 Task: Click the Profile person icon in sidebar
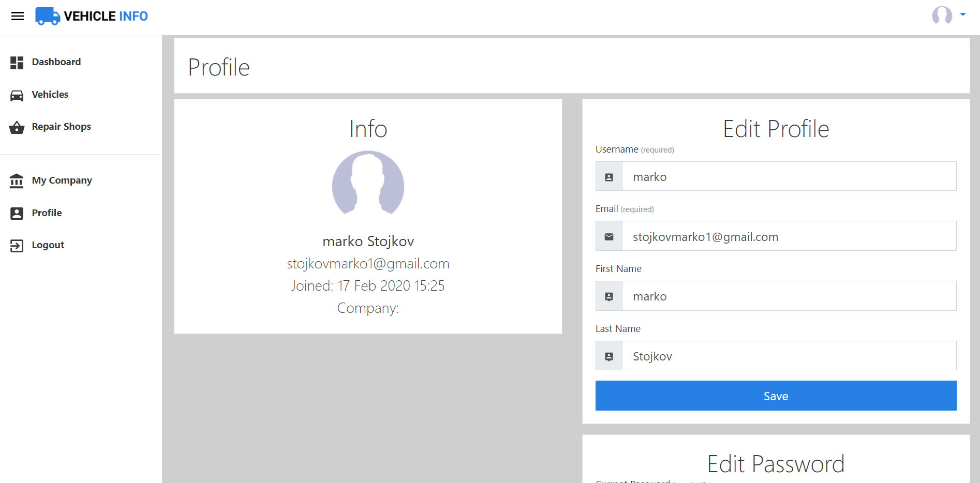click(x=17, y=214)
